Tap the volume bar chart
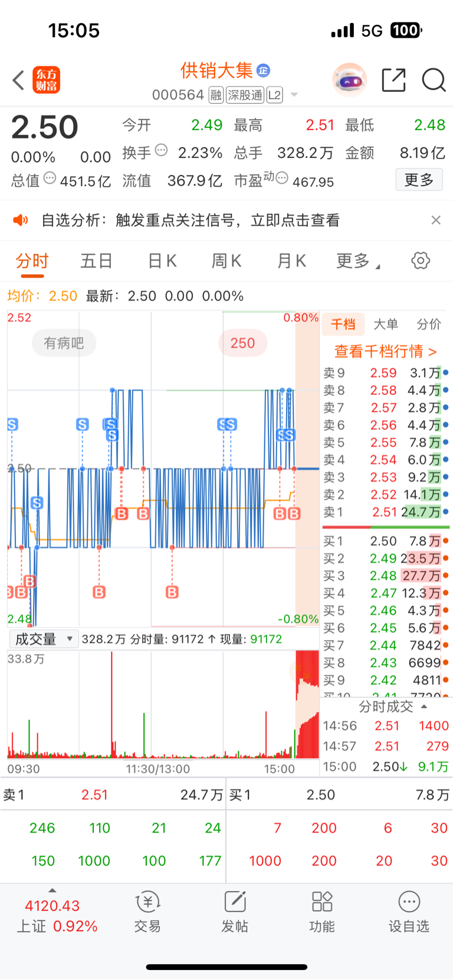Viewport: 453px width, 980px height. pos(163,705)
